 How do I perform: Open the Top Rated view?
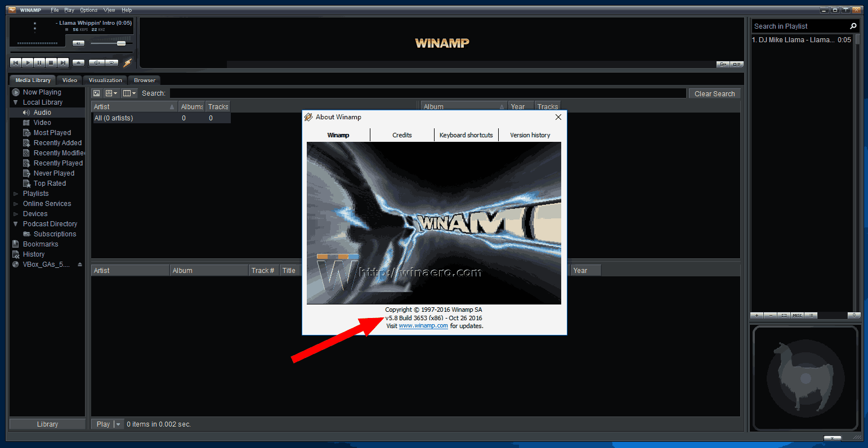(x=50, y=183)
